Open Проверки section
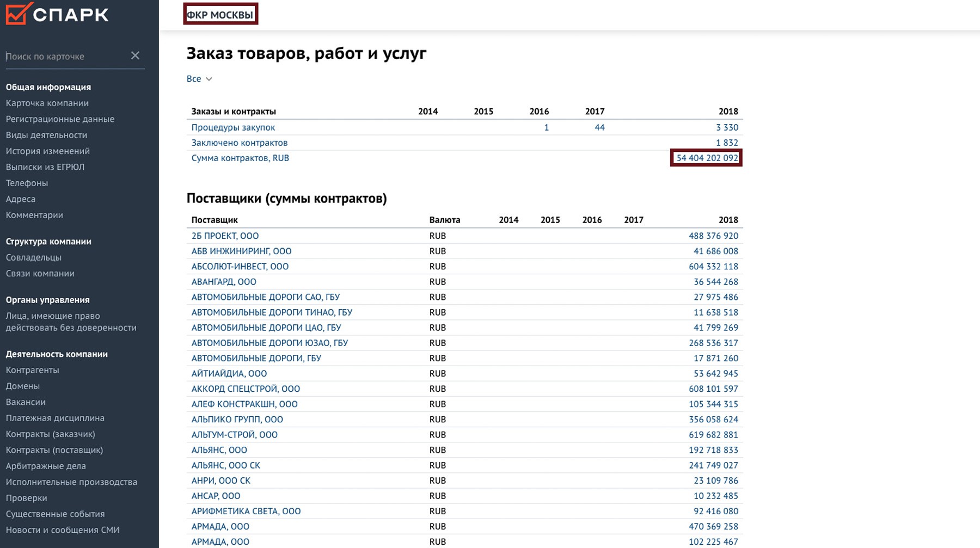 click(x=27, y=498)
